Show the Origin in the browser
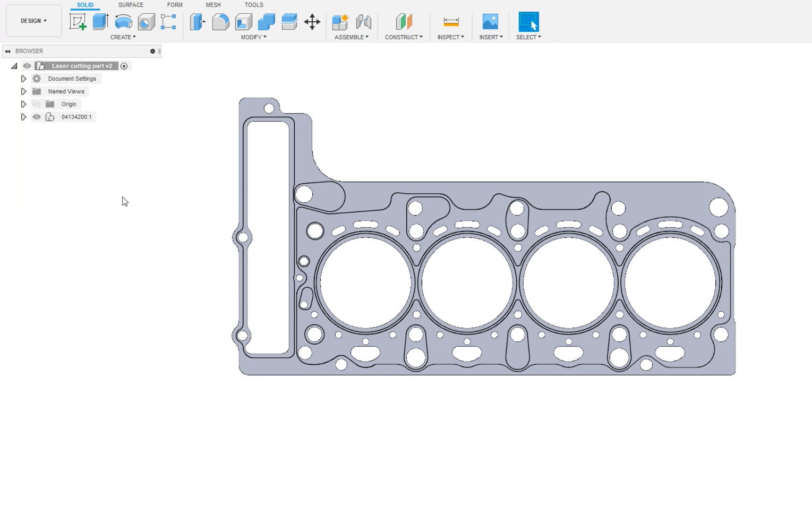Screen dimensions: 812x506 click(x=36, y=104)
